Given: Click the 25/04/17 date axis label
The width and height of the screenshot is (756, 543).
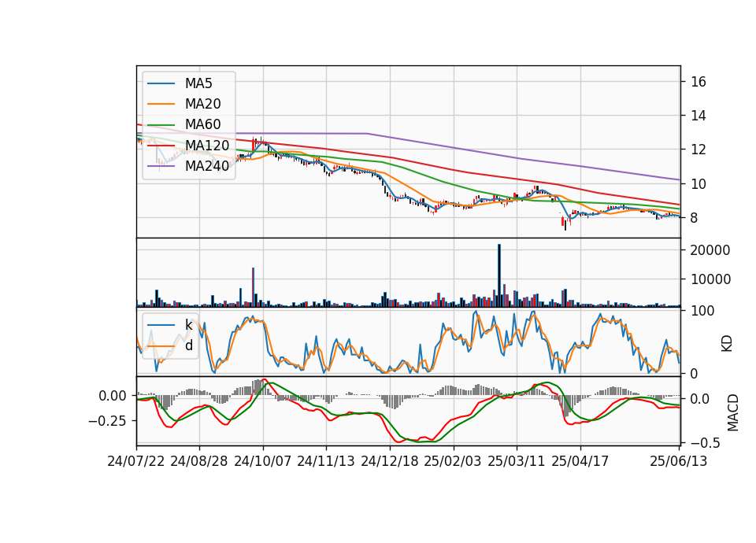Looking at the screenshot, I should [580, 461].
